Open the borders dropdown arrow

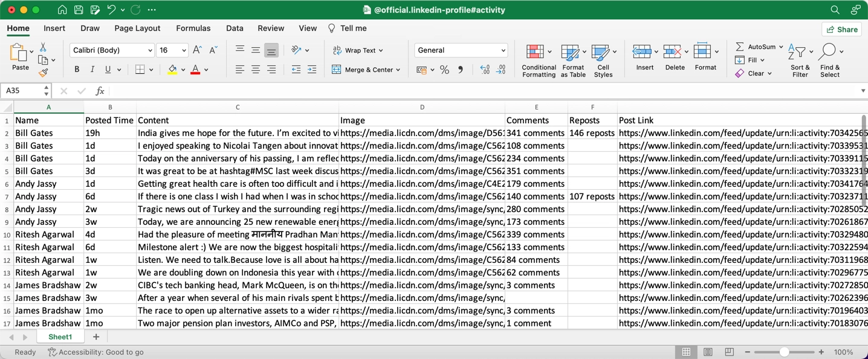151,70
